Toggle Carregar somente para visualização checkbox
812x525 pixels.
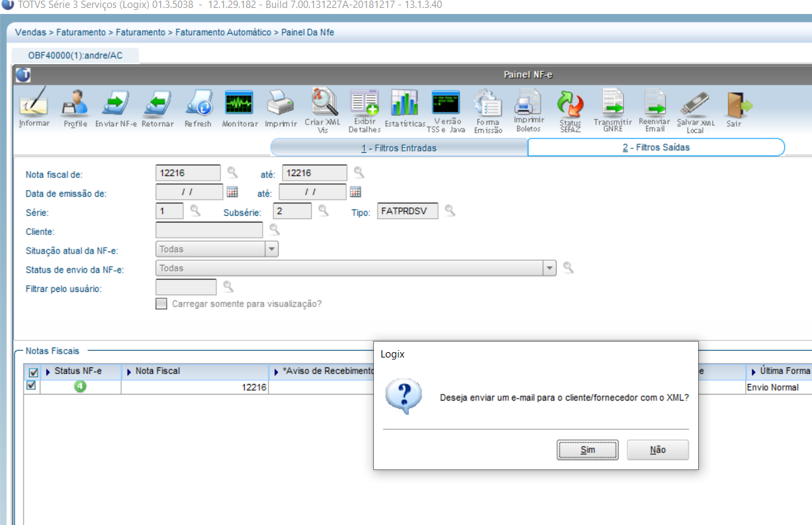click(161, 304)
